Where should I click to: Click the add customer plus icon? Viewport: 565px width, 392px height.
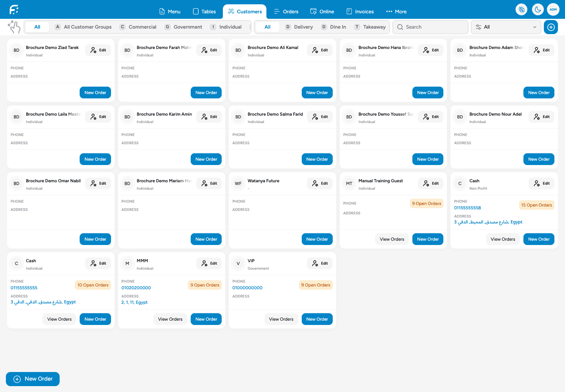coord(551,27)
